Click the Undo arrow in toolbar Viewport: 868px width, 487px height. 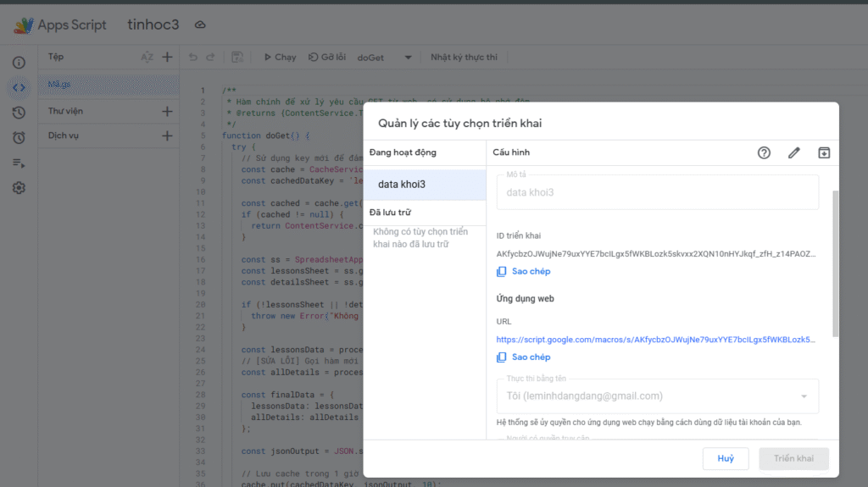(192, 57)
